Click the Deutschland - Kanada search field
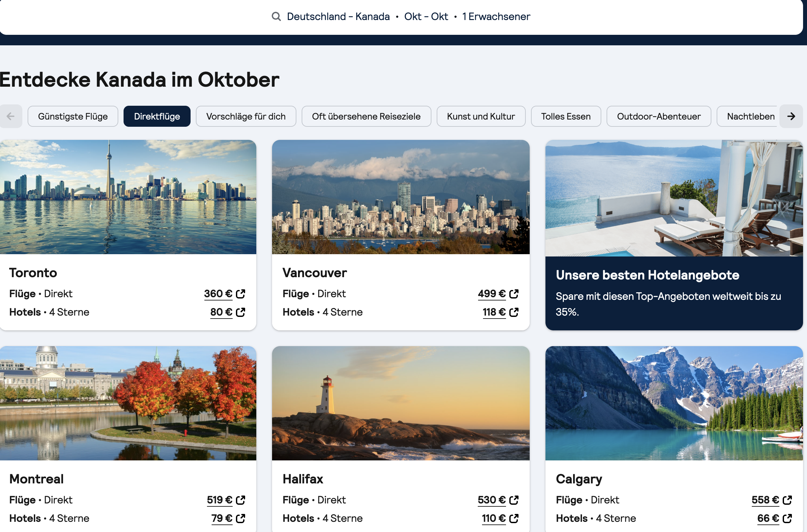This screenshot has height=532, width=807. pyautogui.click(x=338, y=16)
